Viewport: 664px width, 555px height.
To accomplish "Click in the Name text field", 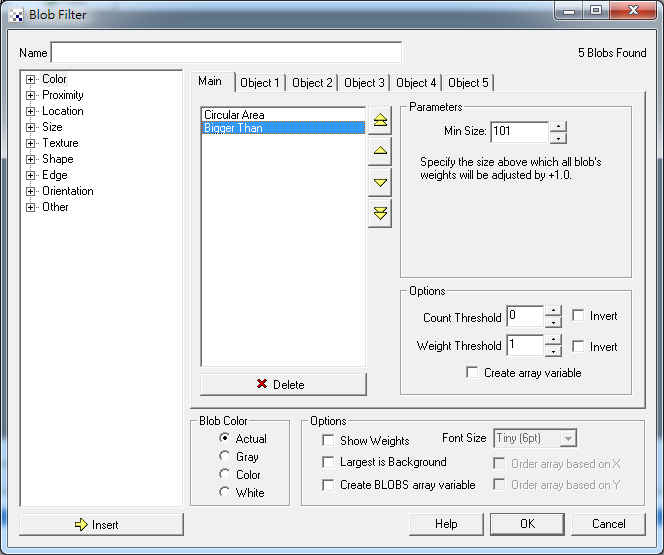I will pos(226,52).
